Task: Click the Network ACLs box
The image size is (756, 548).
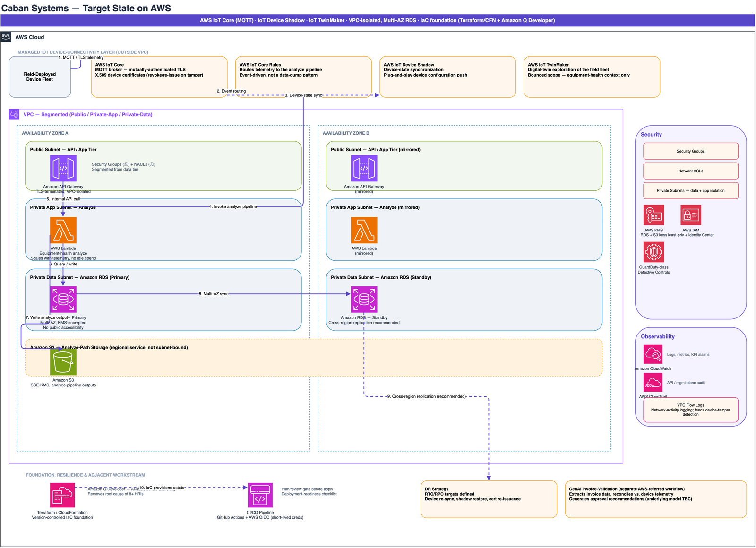Action: (690, 171)
